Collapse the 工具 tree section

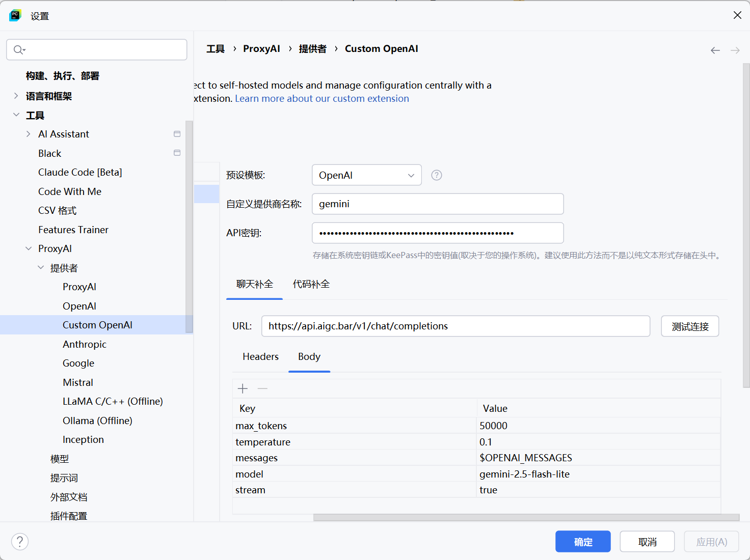tap(16, 115)
